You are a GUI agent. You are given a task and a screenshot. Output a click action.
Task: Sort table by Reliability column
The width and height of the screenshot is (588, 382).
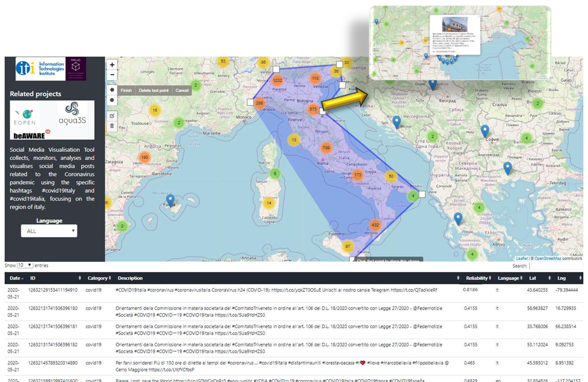[477, 278]
